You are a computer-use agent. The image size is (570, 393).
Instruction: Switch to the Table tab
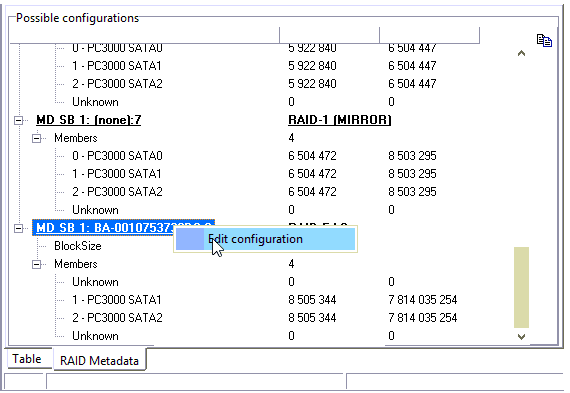tap(27, 359)
